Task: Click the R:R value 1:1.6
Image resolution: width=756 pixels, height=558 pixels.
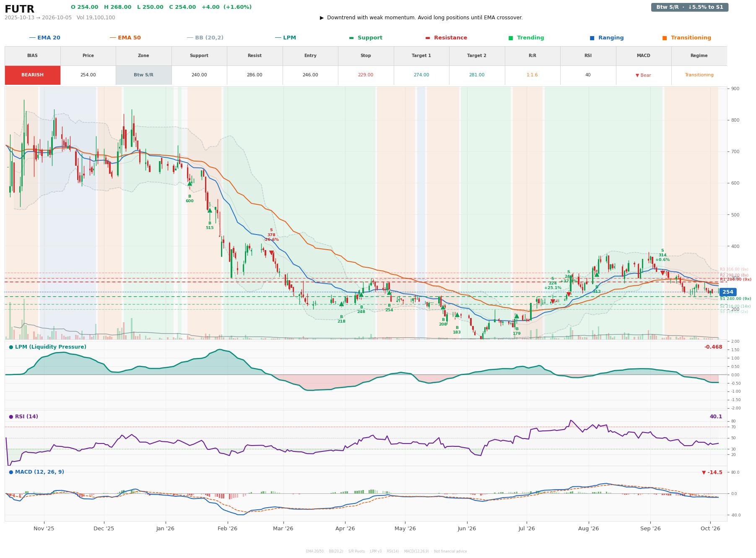Action: (x=533, y=75)
